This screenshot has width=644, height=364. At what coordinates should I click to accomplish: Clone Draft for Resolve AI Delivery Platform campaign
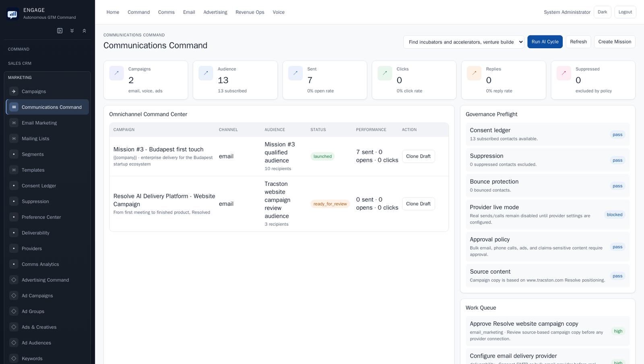coord(418,204)
